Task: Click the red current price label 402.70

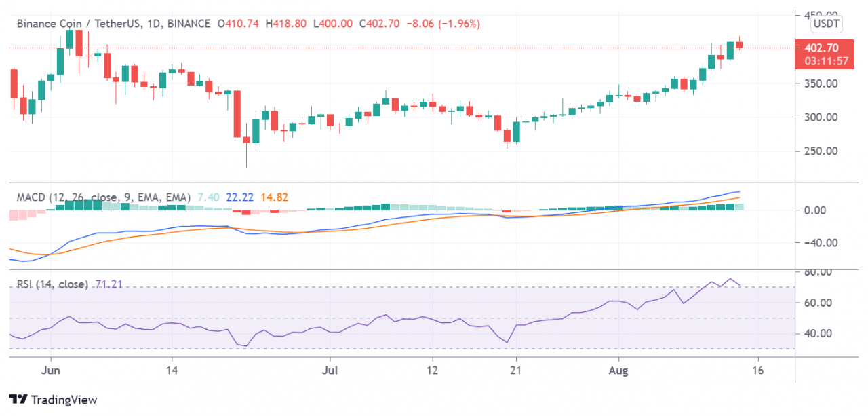Action: [821, 48]
